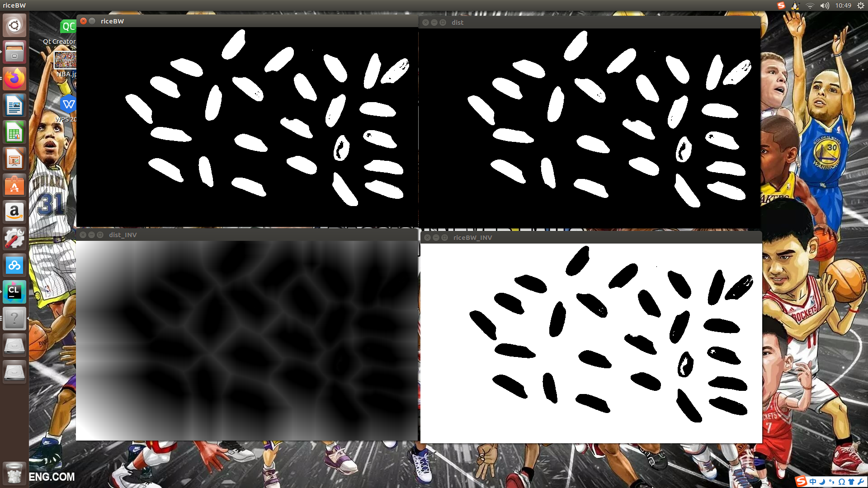Open Amazon launcher icon
The height and width of the screenshot is (488, 868).
pos(14,212)
